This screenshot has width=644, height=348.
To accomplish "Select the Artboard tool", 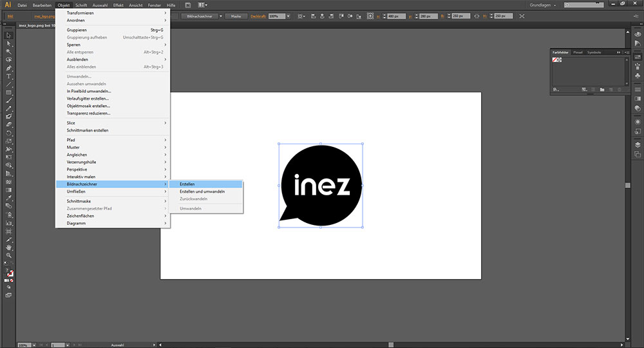I will [8, 231].
